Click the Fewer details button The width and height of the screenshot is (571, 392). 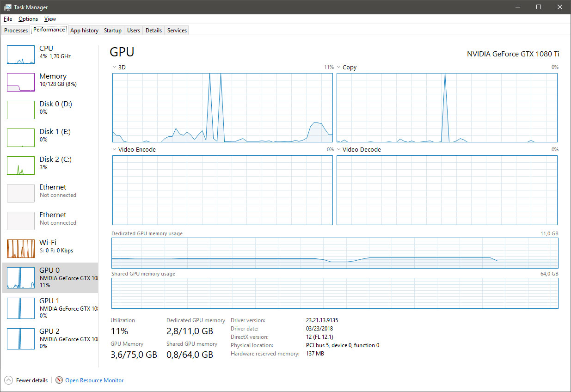[x=31, y=380]
